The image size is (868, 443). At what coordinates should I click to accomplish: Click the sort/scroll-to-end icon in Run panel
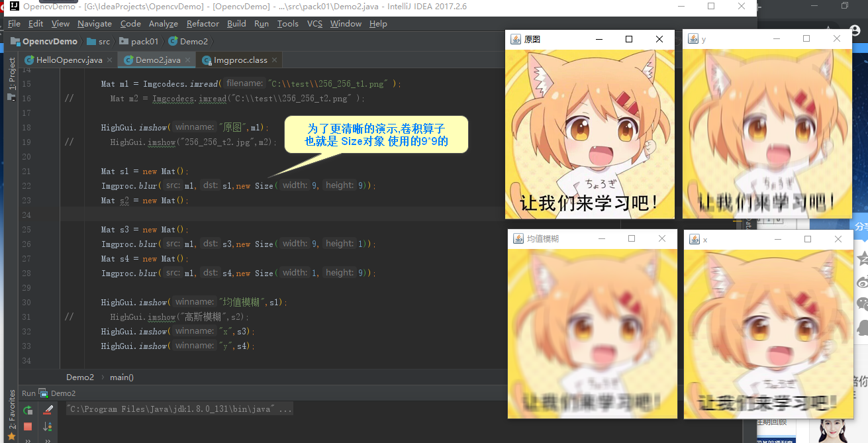(48, 426)
